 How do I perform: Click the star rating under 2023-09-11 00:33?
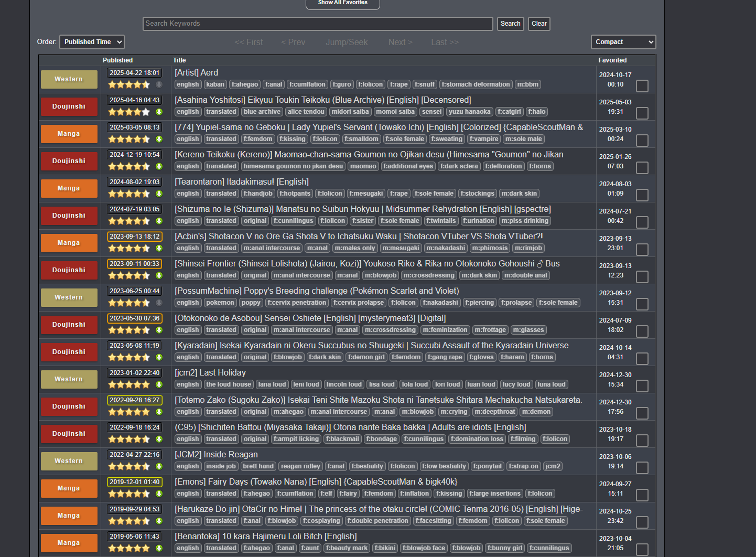(x=129, y=275)
